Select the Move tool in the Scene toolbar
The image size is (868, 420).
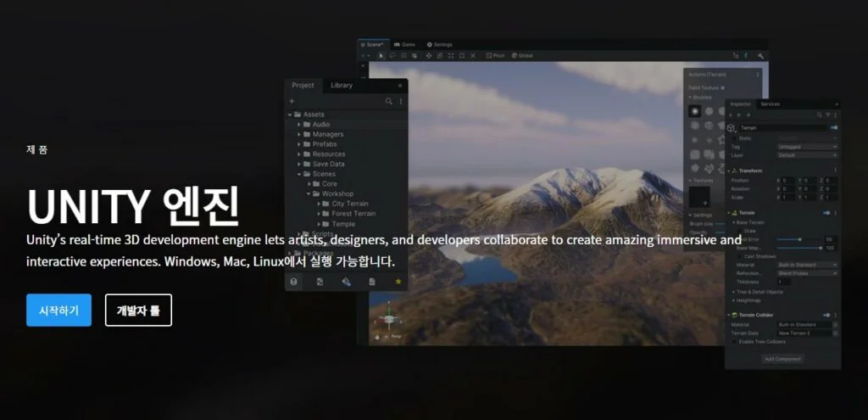point(428,55)
